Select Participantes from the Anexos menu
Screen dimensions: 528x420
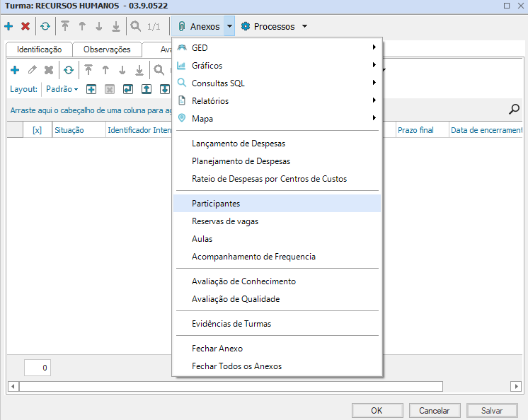216,204
